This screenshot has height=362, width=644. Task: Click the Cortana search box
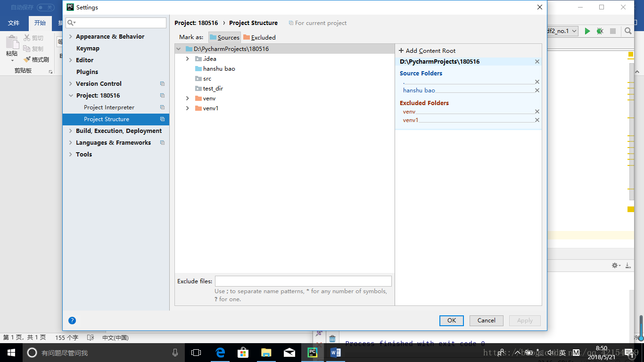tap(103, 353)
